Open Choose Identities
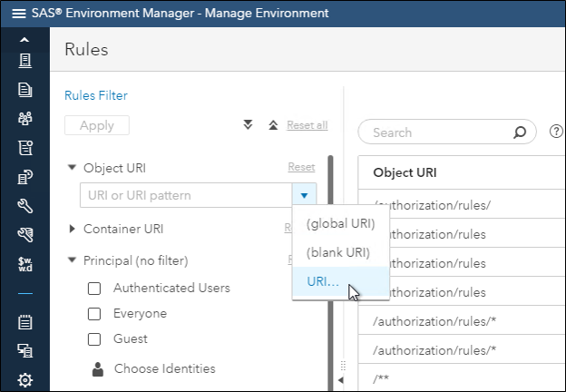Screen dimensions: 566x392 pos(164,368)
